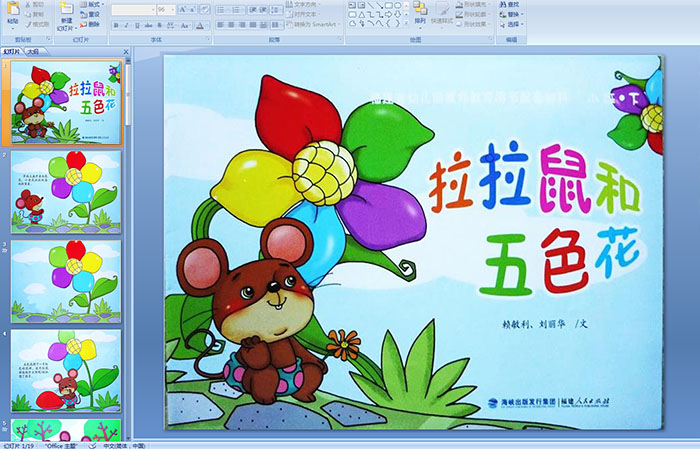Select slide 3 thumbnail

click(66, 282)
